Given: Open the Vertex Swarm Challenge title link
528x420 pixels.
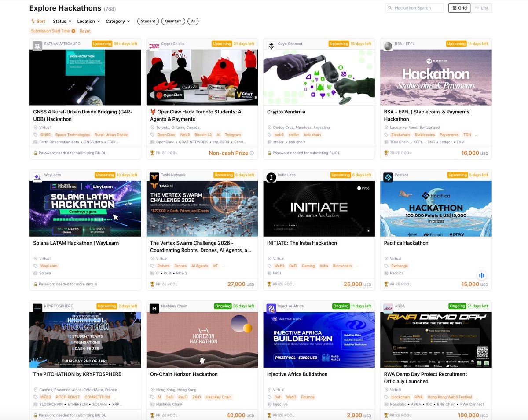Looking at the screenshot, I should coord(201,246).
